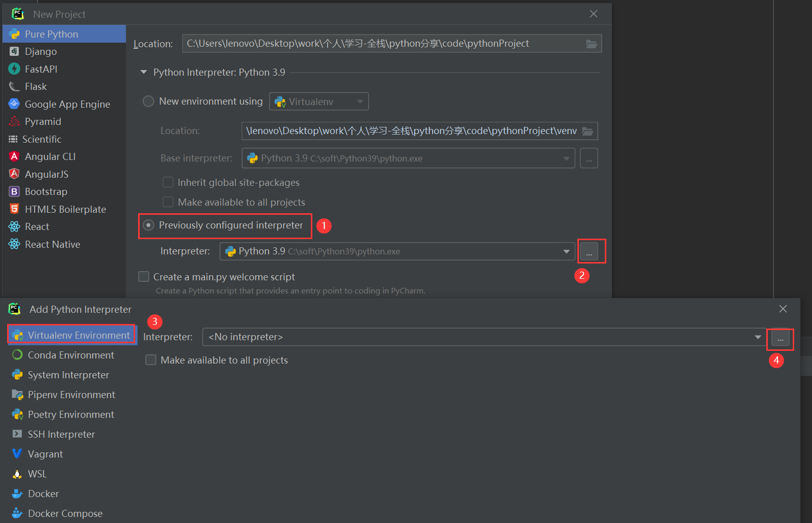
Task: Toggle Create a main.py welcome script
Action: (144, 277)
